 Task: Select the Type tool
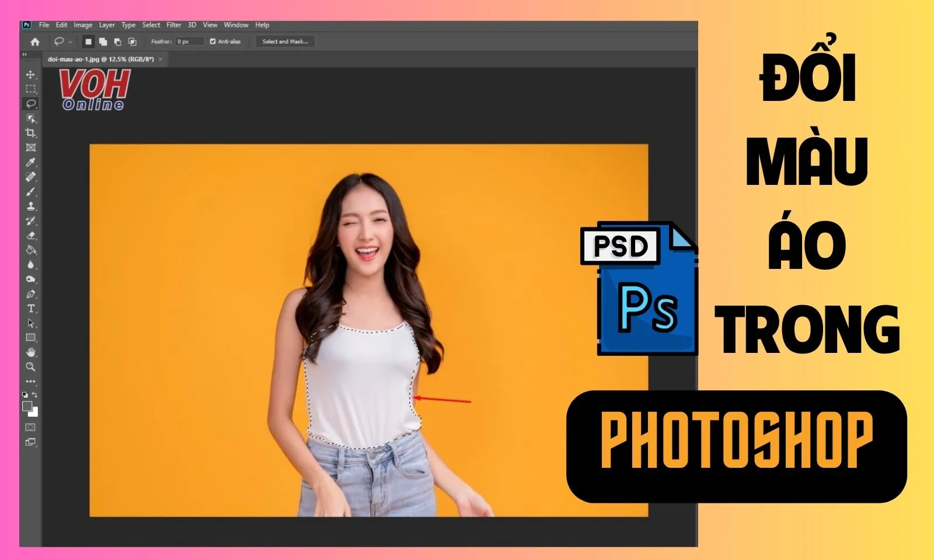(x=30, y=309)
